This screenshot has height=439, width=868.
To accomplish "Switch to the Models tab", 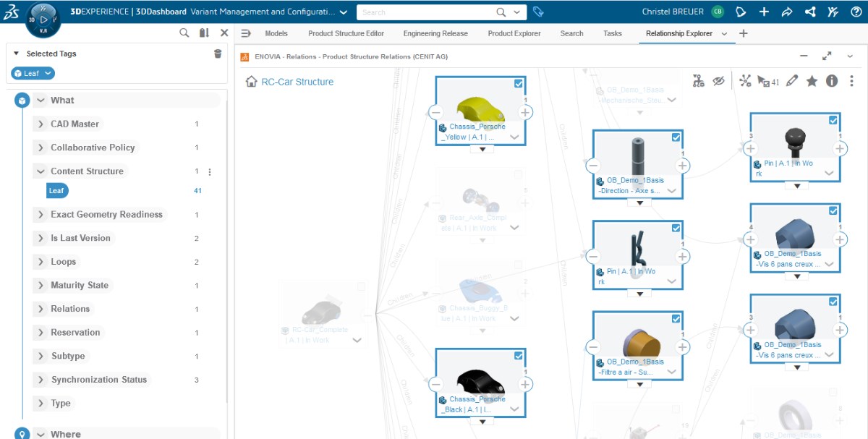I will point(276,33).
